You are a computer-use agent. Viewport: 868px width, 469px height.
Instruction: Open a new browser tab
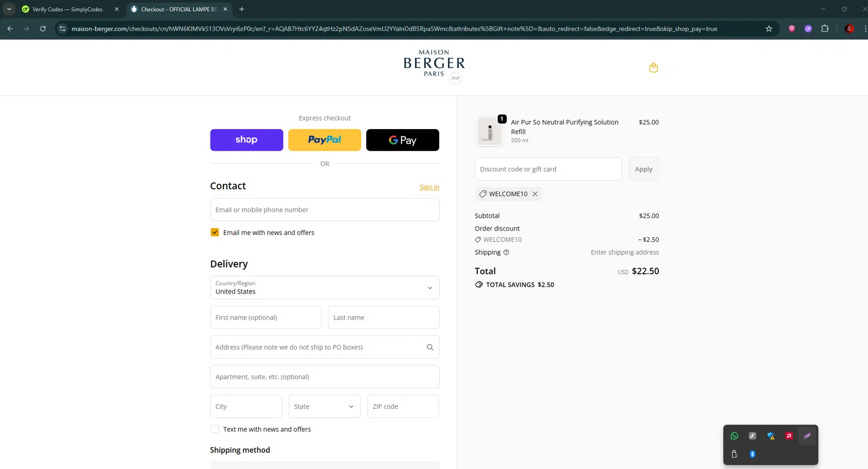point(242,9)
